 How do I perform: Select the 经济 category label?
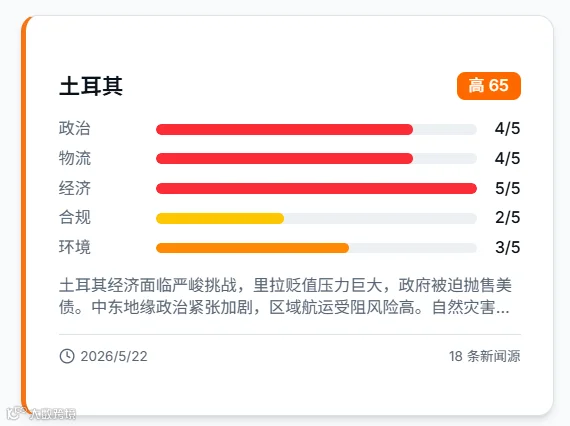click(x=75, y=188)
